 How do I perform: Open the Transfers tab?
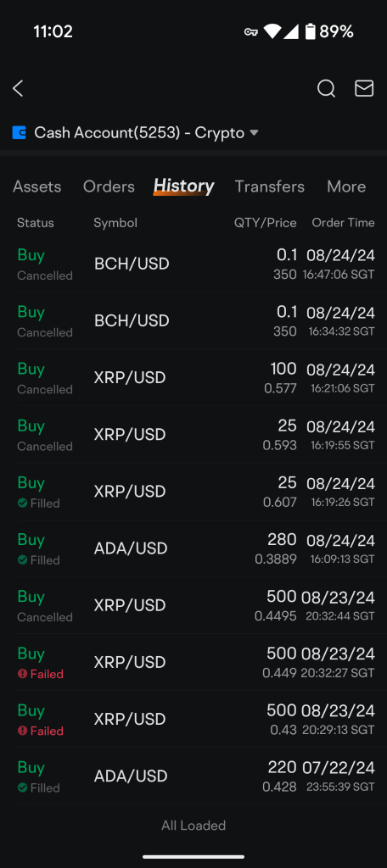[270, 186]
